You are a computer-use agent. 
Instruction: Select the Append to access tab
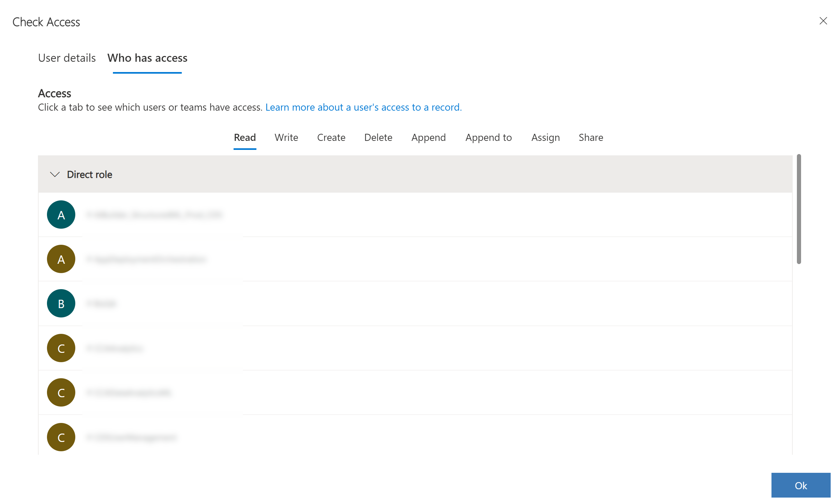tap(488, 137)
